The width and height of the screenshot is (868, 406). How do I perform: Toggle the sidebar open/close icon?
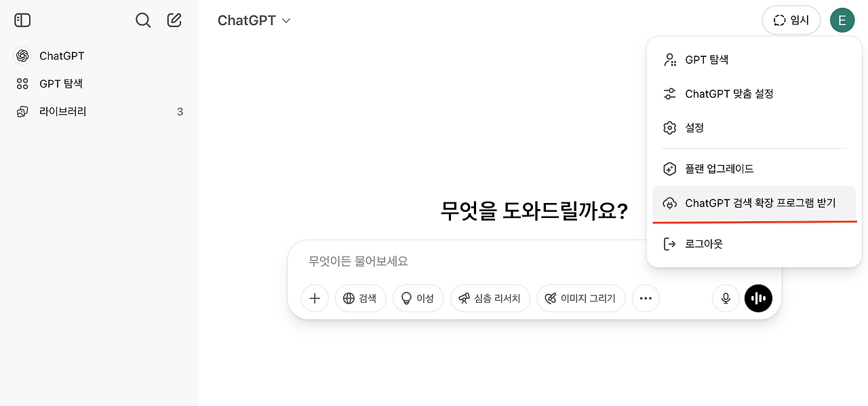click(22, 20)
